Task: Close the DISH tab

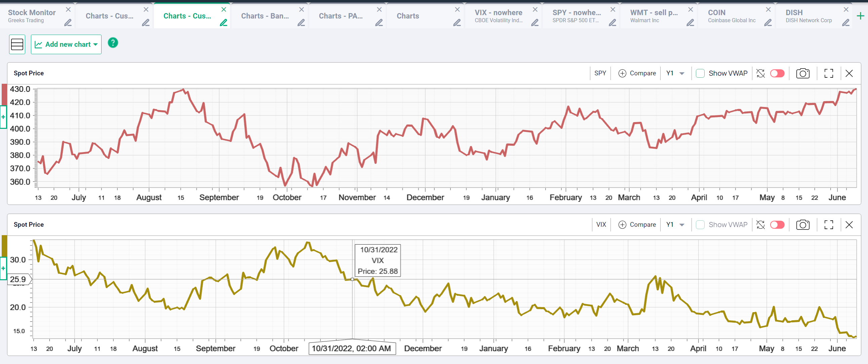Action: [x=846, y=9]
